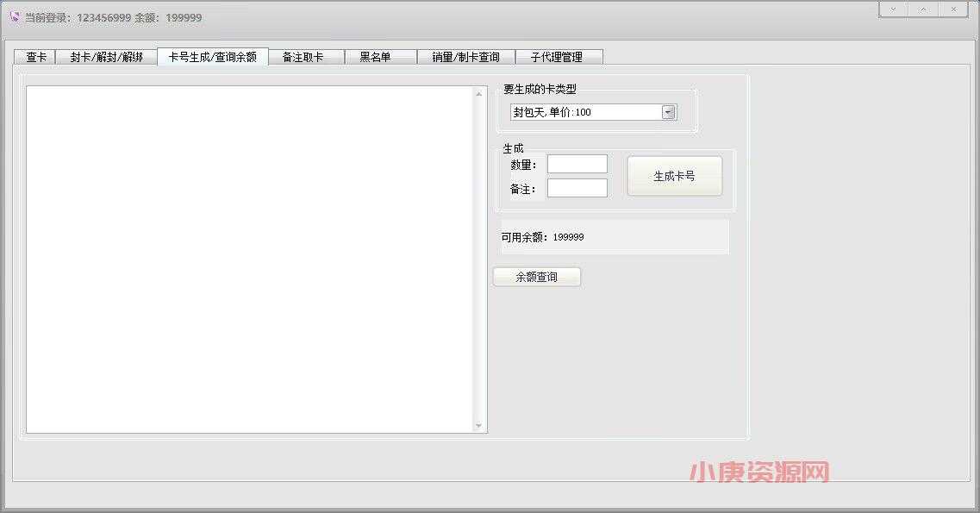Select the 卡号生成/查询余额 tab

tap(212, 56)
